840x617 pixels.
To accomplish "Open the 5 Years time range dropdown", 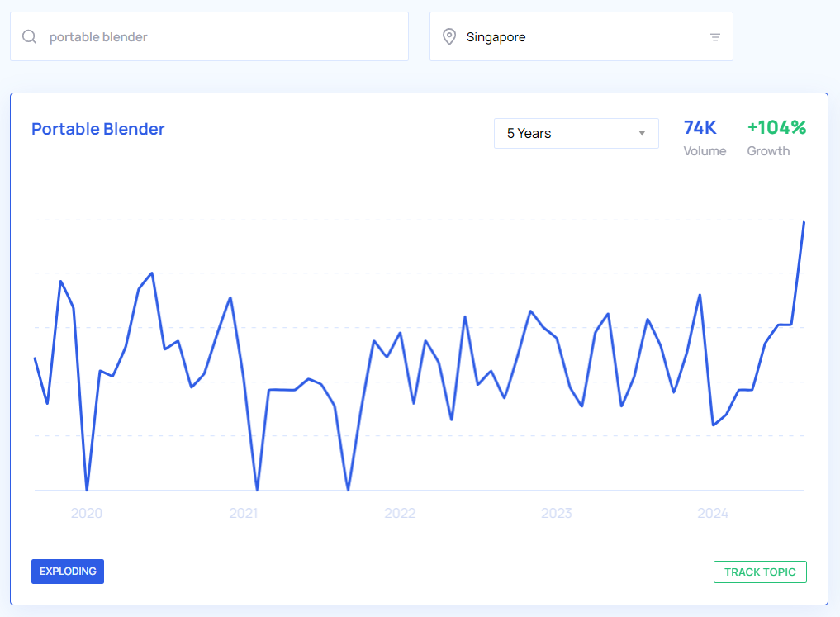I will (576, 133).
